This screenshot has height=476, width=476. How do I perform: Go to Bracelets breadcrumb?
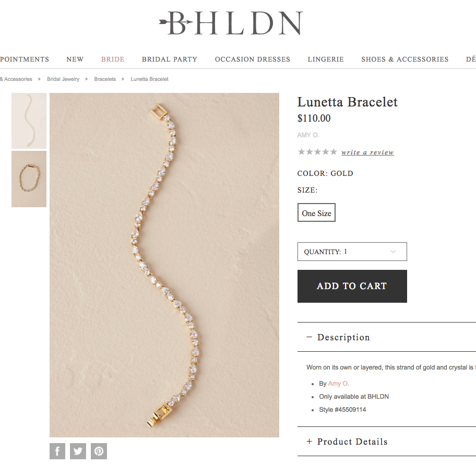pyautogui.click(x=105, y=79)
